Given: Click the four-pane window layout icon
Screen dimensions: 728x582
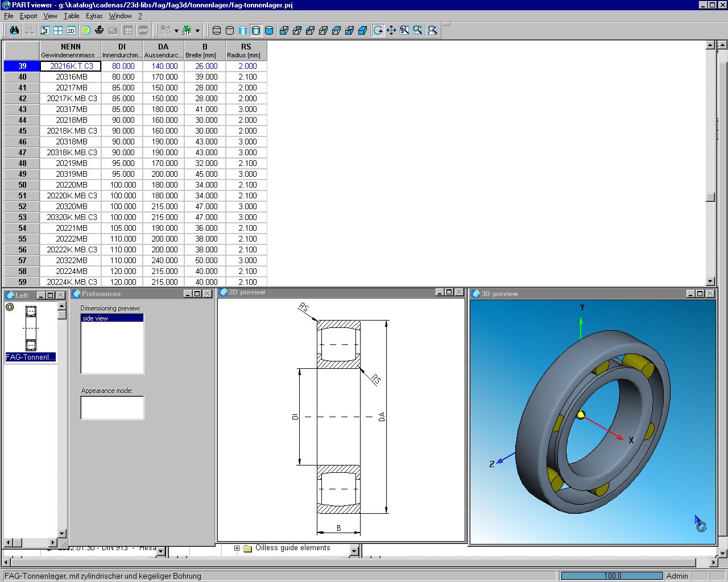Looking at the screenshot, I should 58,30.
